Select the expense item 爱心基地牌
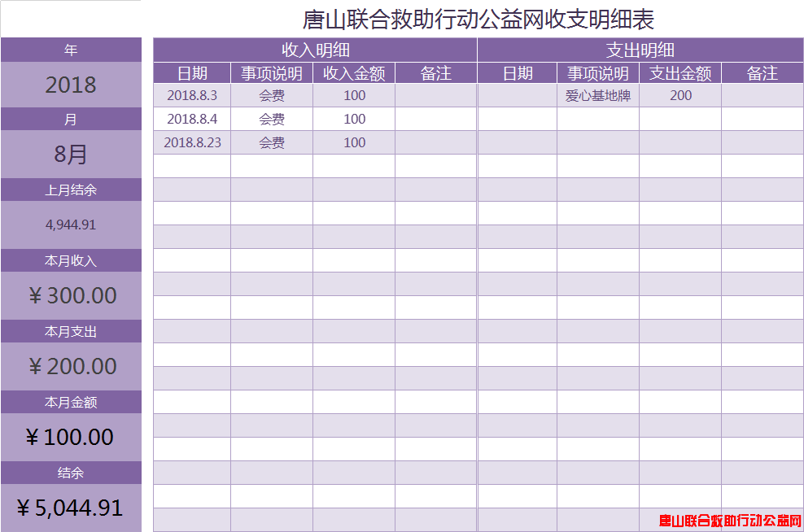 pyautogui.click(x=598, y=95)
